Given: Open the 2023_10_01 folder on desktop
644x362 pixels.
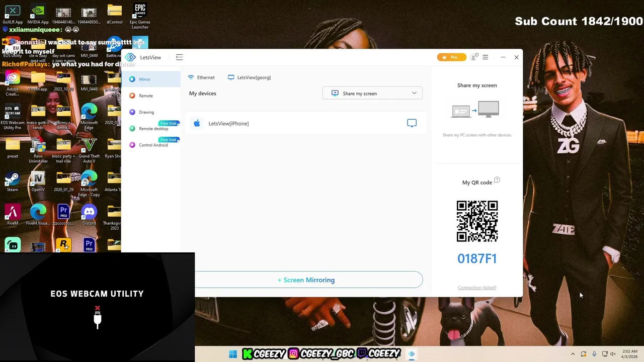Looking at the screenshot, I should [x=63, y=82].
